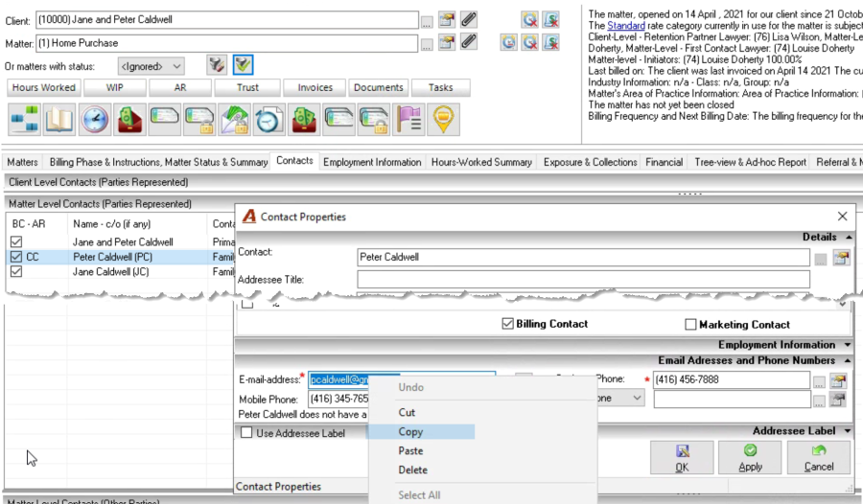
Task: Click the stacked cheques icon without a lock
Action: [x=339, y=120]
